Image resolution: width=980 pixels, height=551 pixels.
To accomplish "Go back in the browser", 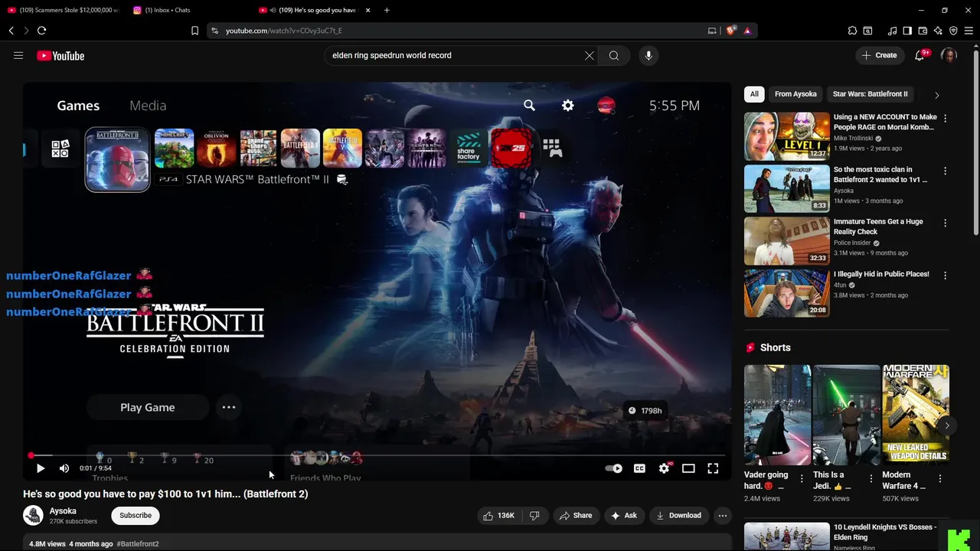I will 11,31.
